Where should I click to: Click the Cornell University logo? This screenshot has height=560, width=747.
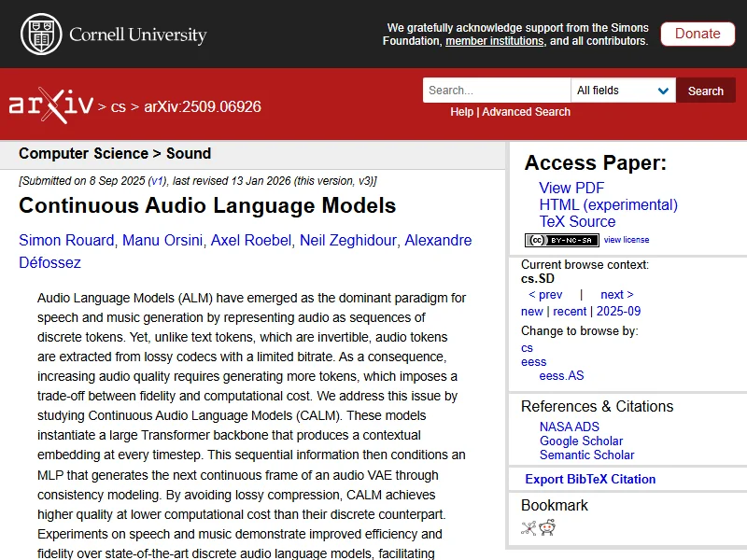pyautogui.click(x=113, y=35)
